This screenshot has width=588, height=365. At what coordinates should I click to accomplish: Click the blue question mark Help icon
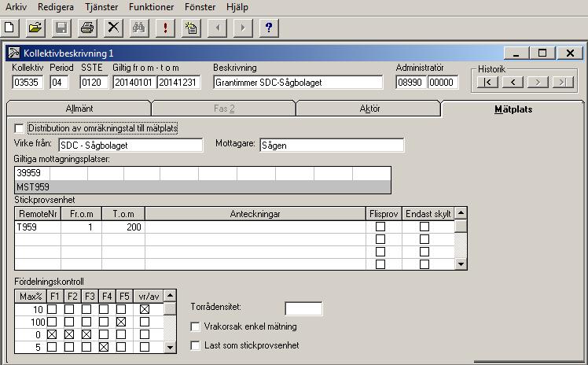269,28
